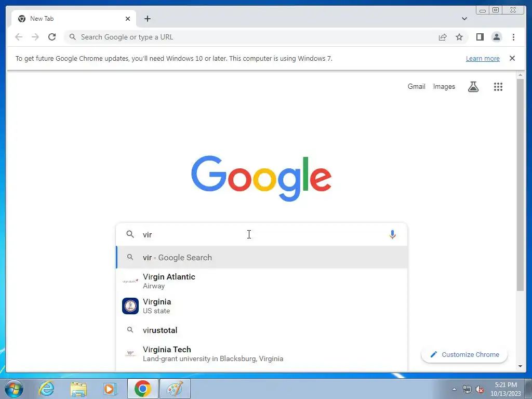Click the Chrome taskbar button
This screenshot has height=399, width=532.
(142, 389)
